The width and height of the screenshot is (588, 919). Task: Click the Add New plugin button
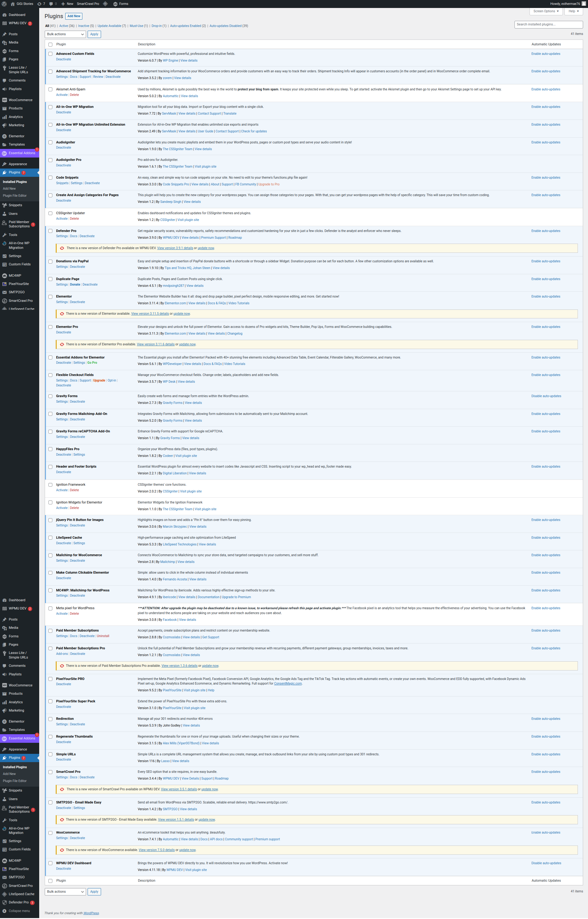74,16
